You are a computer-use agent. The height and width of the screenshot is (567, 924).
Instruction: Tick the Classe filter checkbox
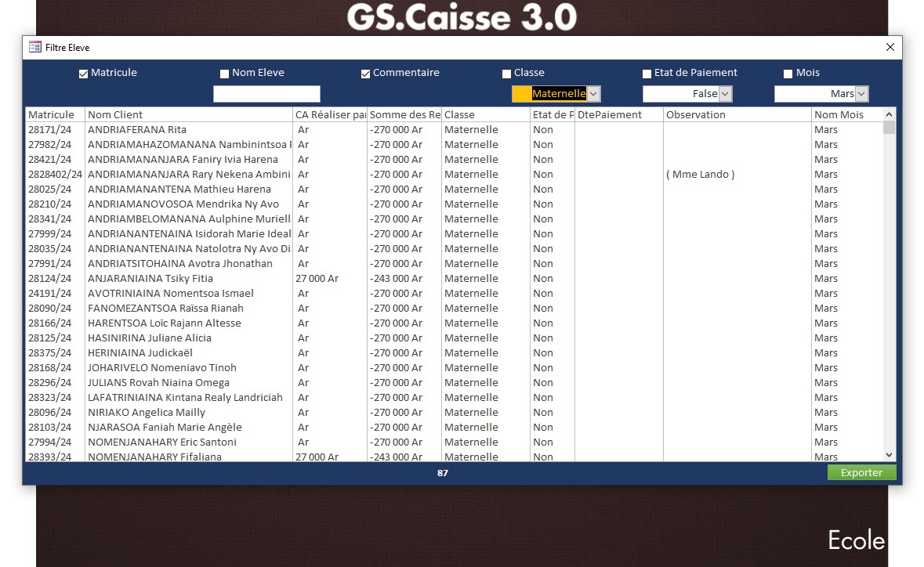point(506,74)
